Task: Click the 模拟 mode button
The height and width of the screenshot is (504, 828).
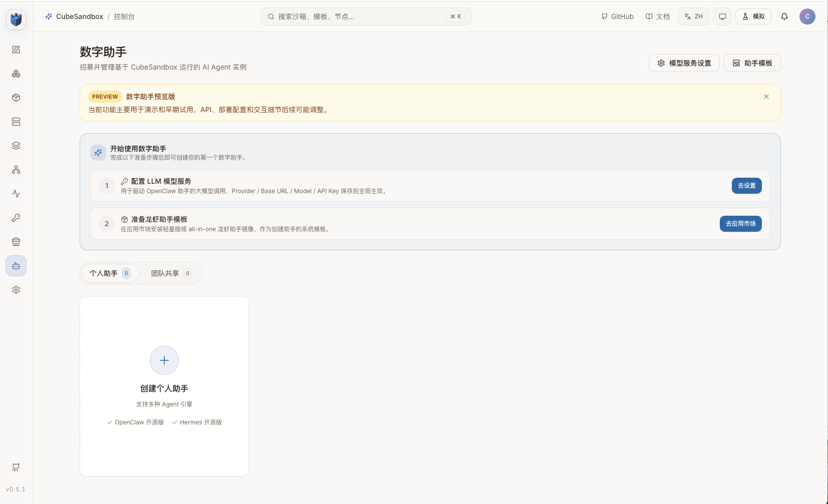Action: click(x=753, y=17)
